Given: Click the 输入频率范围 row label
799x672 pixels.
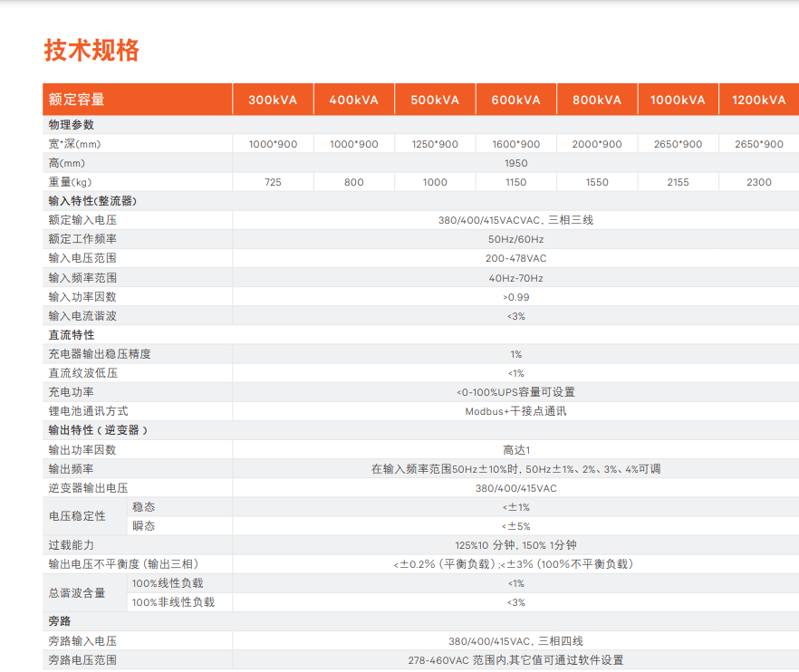Looking at the screenshot, I should coord(82,278).
